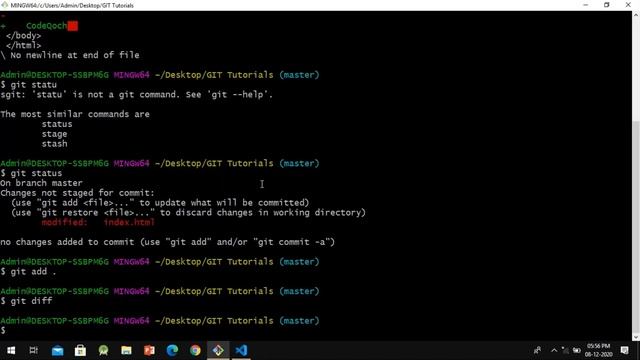This screenshot has width=640, height=360.
Task: Open Microsoft Edge from the taskbar
Action: click(x=172, y=350)
